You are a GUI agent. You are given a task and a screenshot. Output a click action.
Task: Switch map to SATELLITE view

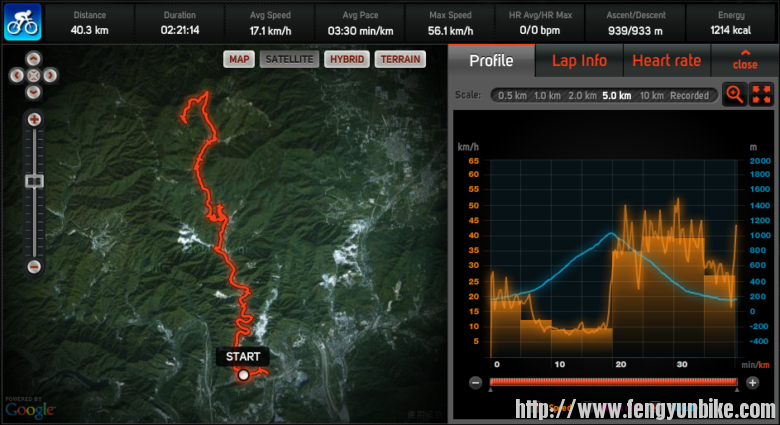tap(289, 59)
